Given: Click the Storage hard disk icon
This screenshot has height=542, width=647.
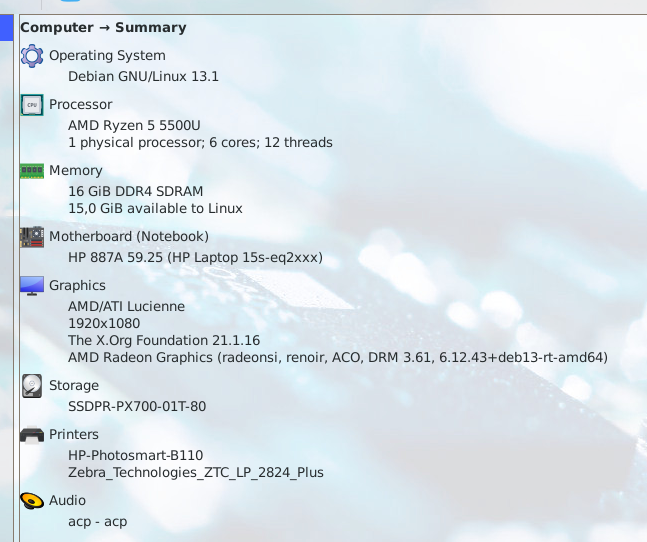Looking at the screenshot, I should pyautogui.click(x=32, y=386).
